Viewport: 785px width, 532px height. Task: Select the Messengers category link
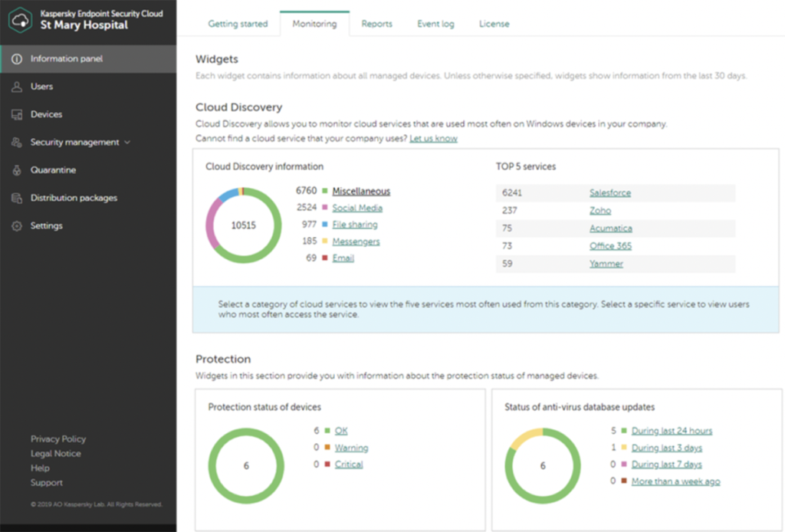(x=356, y=241)
